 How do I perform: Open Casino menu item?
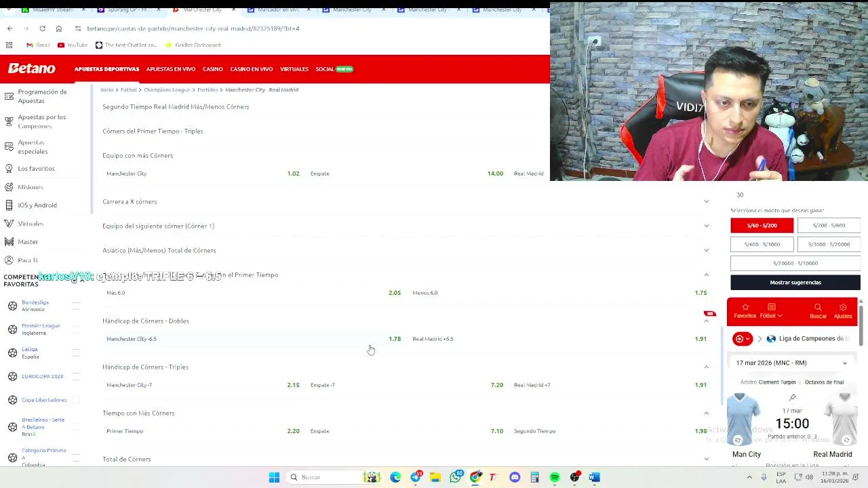[212, 69]
